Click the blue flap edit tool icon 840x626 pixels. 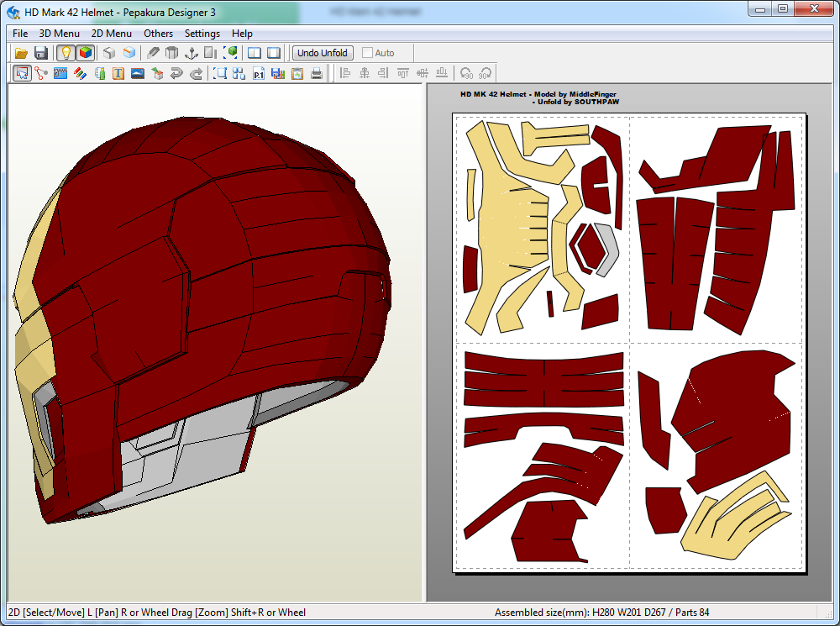(60, 73)
